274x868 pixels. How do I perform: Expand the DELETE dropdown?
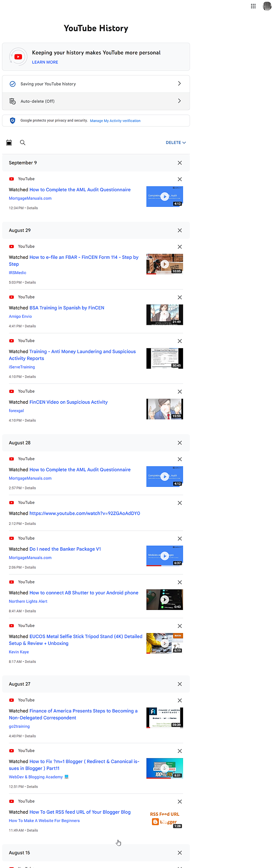176,143
